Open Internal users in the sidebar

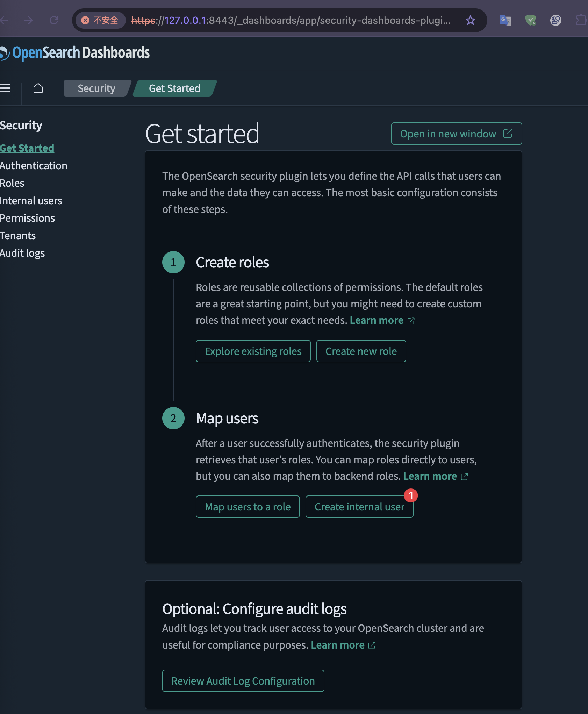[x=31, y=200]
